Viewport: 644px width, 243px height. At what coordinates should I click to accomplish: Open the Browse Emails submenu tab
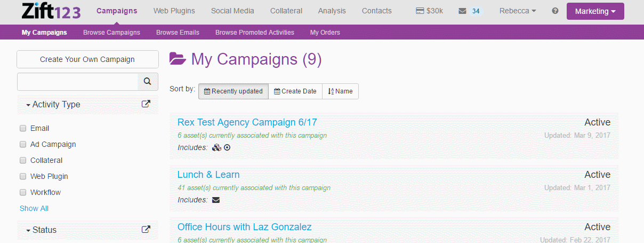[178, 33]
